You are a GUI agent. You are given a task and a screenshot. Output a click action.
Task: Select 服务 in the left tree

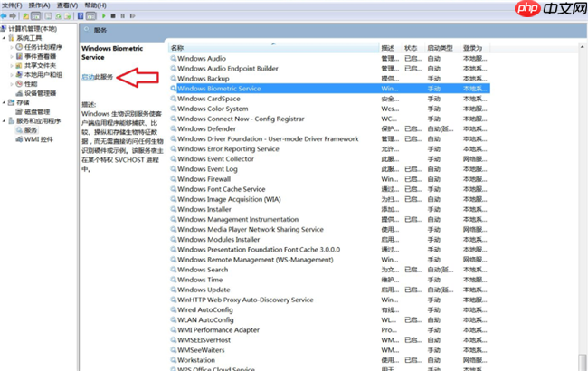[x=31, y=130]
